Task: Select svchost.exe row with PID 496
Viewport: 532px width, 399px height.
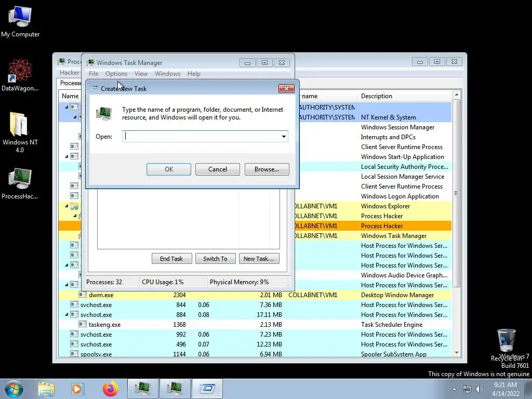Action: tap(255, 344)
